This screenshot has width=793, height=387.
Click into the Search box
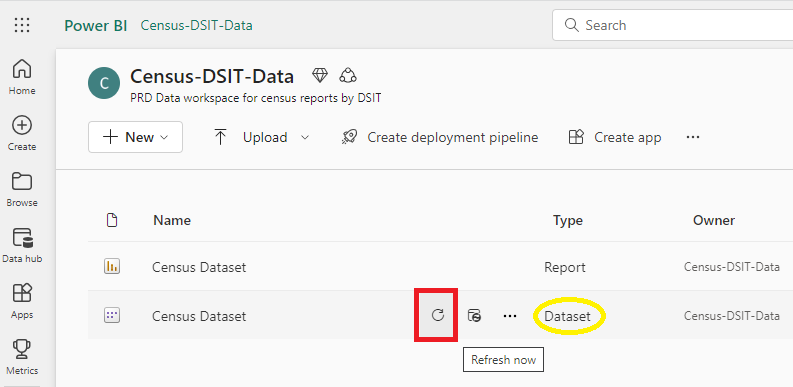tap(673, 25)
